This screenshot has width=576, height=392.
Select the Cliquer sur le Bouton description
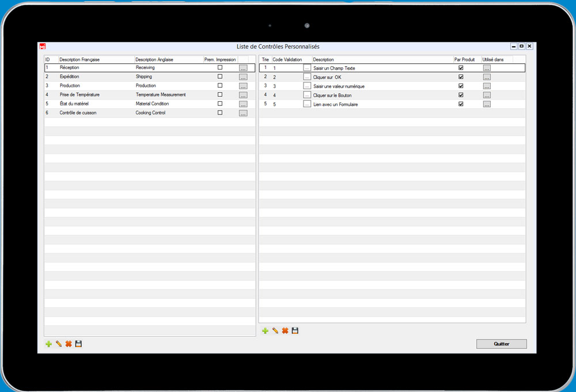tap(332, 96)
